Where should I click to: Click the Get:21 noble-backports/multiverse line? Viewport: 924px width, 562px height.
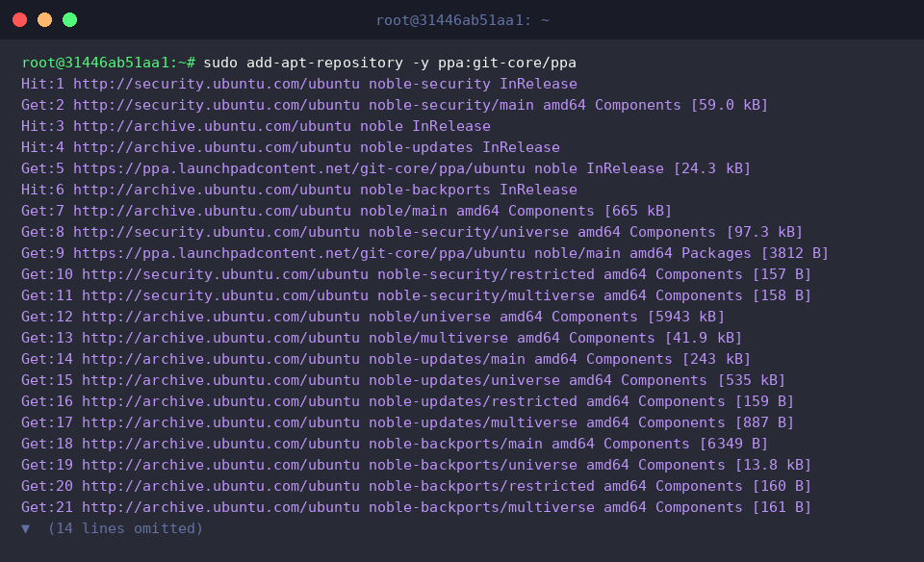(416, 508)
